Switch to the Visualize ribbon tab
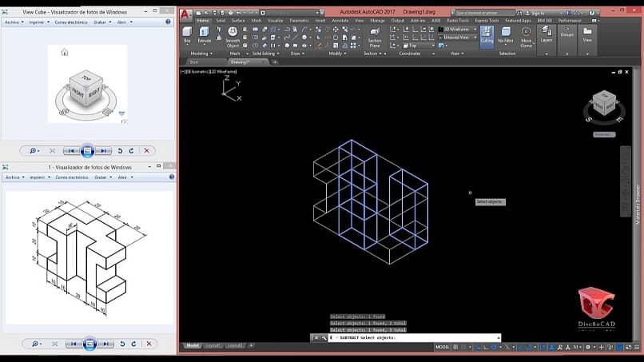This screenshot has width=644, height=362. click(x=276, y=20)
